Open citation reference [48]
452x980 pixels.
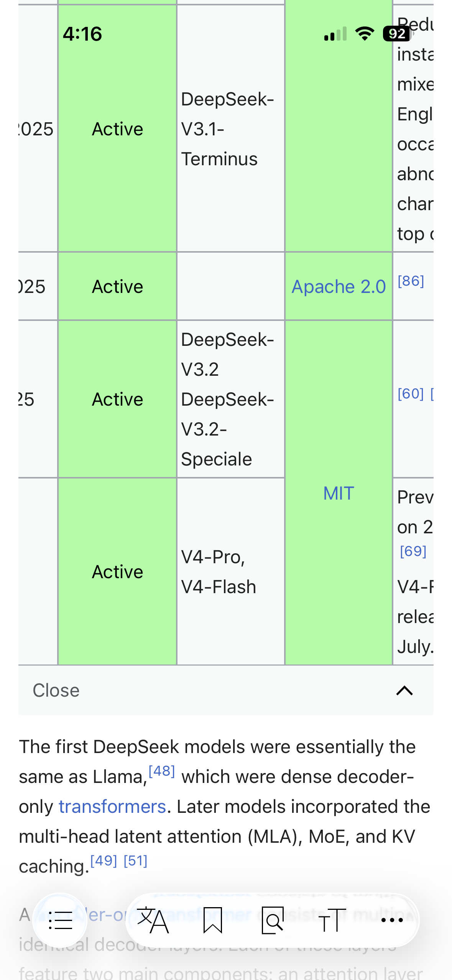click(x=161, y=771)
